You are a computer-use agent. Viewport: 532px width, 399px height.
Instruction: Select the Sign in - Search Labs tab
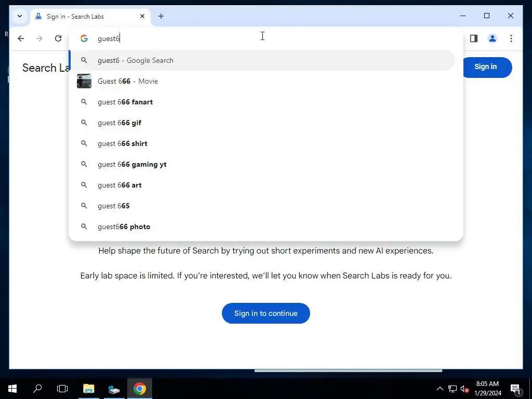click(x=90, y=16)
